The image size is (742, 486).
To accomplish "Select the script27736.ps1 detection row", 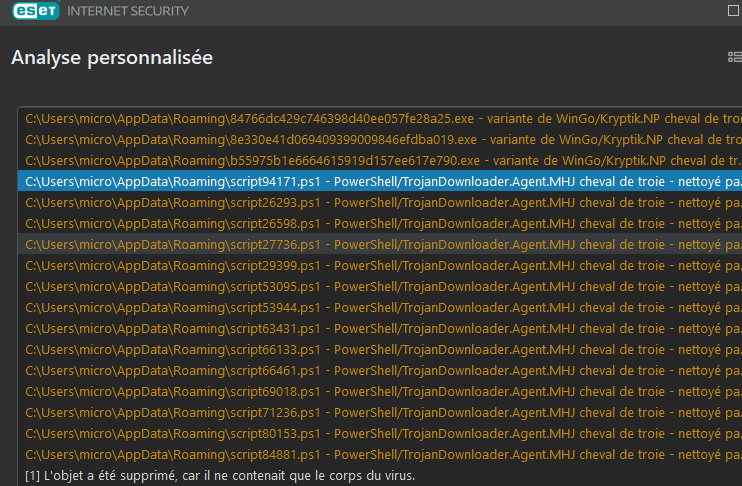I will pos(380,245).
